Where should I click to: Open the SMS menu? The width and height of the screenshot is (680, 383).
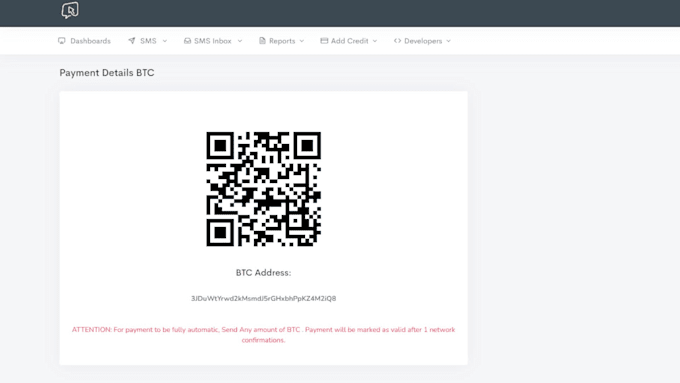(x=148, y=41)
